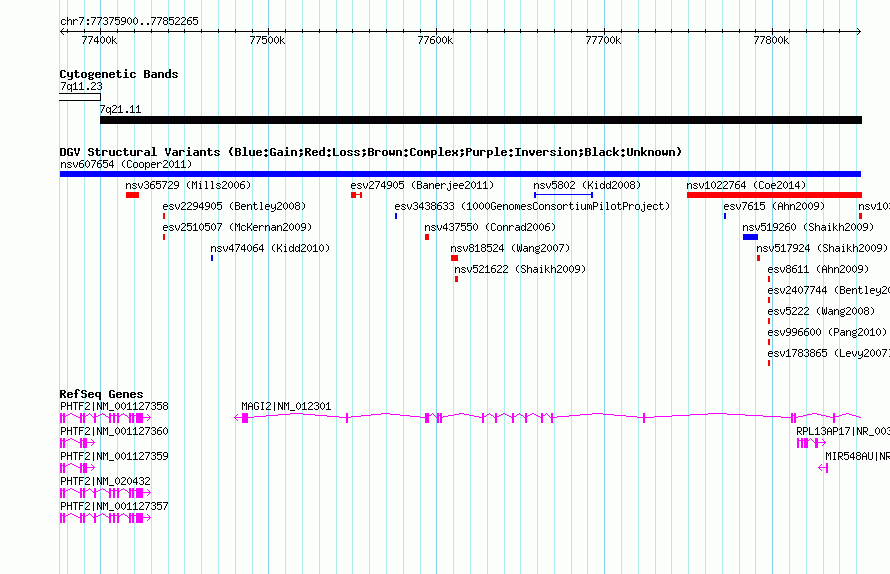
Task: Click the MIR548AU gene label
Action: point(857,456)
